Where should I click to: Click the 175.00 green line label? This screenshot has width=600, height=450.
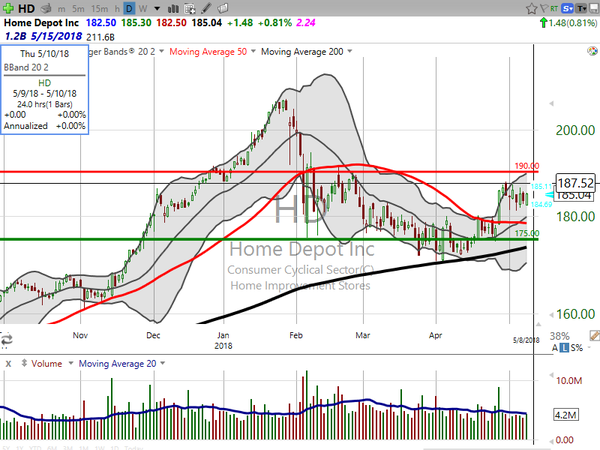(527, 233)
